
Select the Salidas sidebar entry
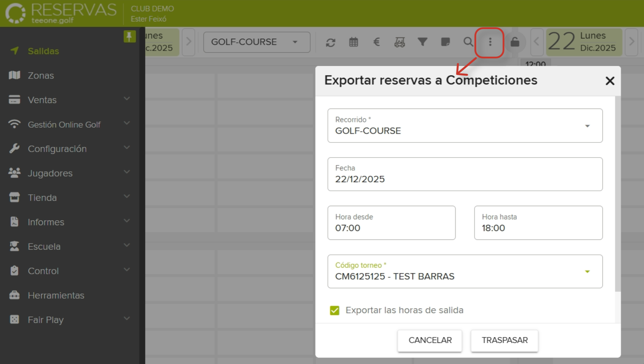(43, 50)
